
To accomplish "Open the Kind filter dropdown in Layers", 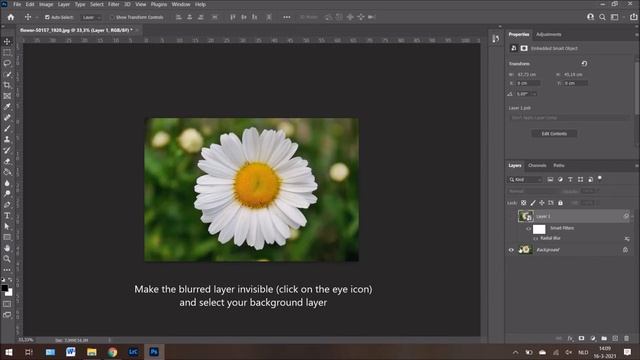I will click(x=525, y=180).
